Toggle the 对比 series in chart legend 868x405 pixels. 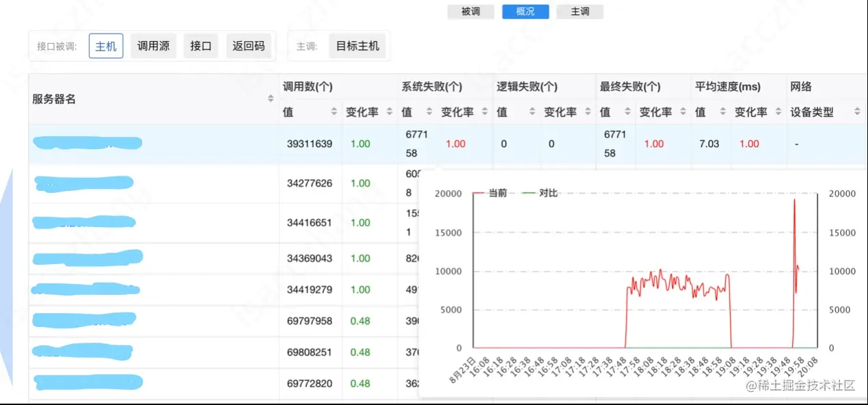tap(541, 193)
